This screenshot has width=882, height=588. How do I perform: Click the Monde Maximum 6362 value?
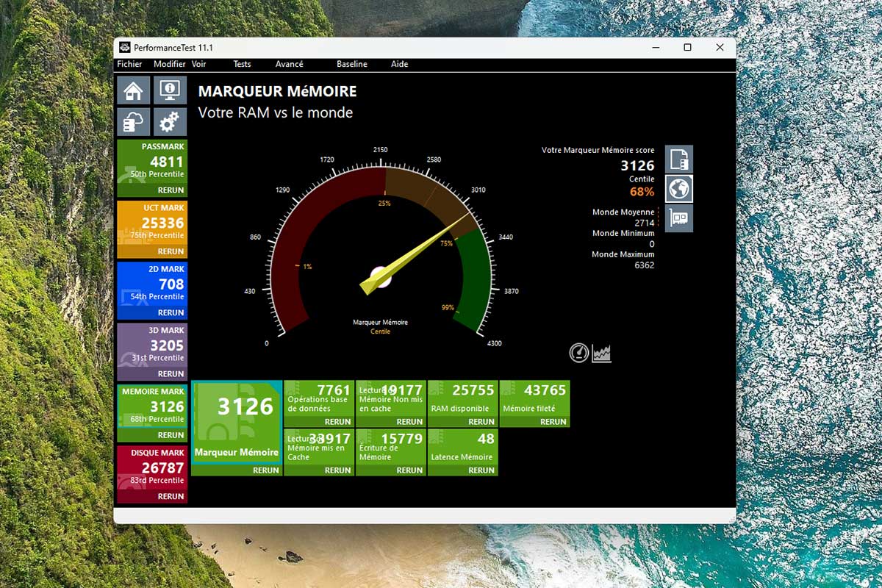tap(644, 265)
